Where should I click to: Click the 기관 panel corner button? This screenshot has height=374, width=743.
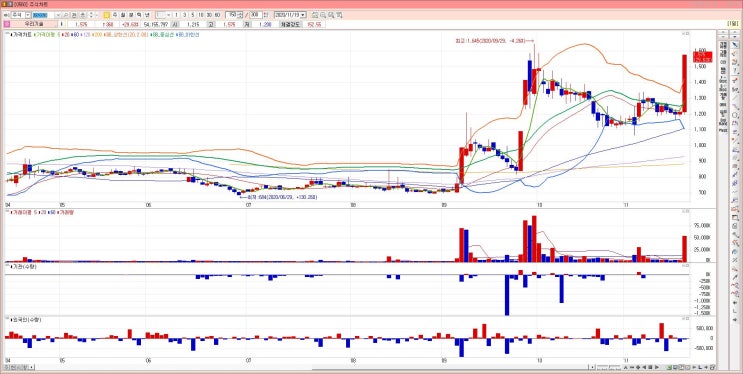[x=687, y=265]
